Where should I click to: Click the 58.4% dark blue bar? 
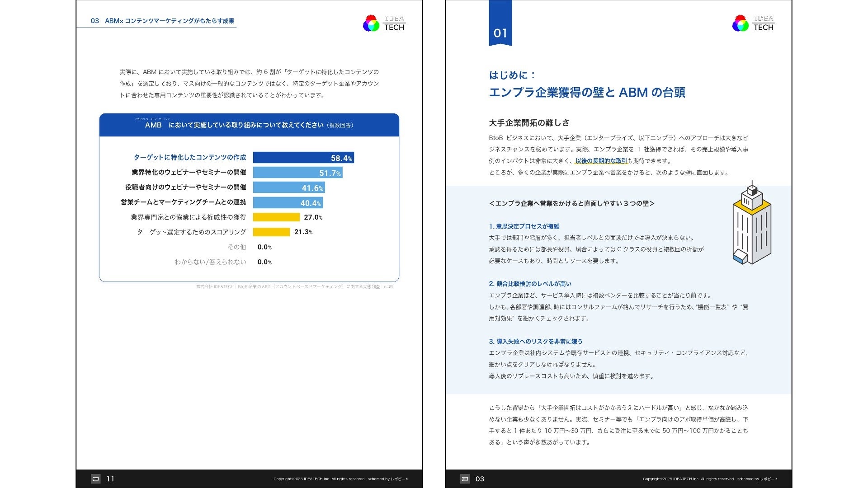pos(303,158)
